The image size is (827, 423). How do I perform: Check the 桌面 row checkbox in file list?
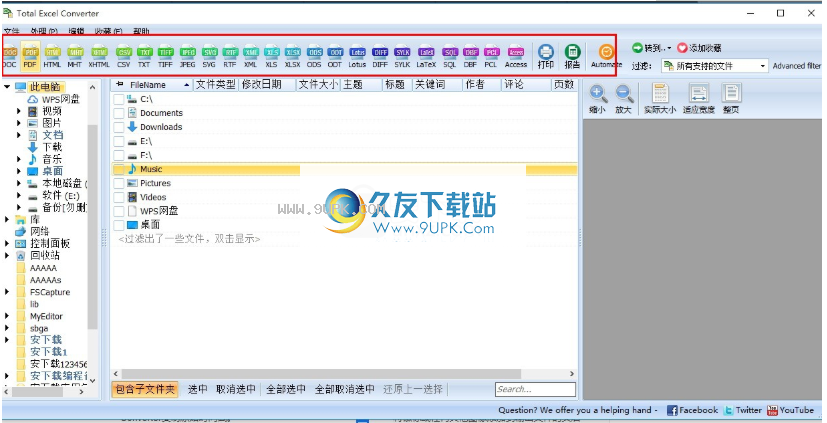[119, 225]
